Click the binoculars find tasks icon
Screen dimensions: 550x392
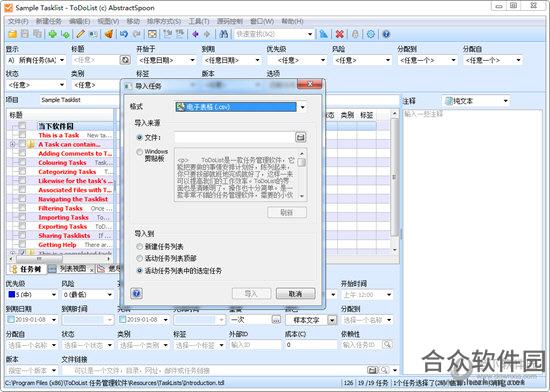click(x=223, y=34)
